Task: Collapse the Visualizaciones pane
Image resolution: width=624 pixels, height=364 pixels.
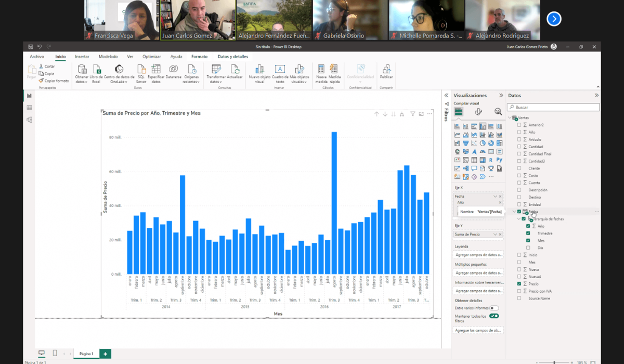Action: [x=501, y=96]
